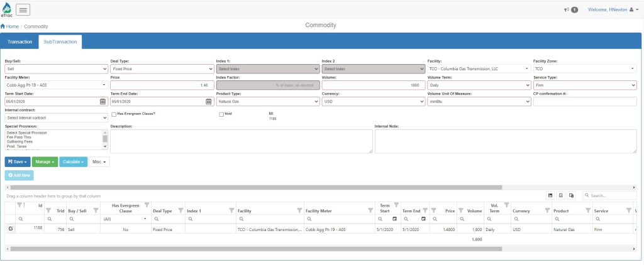Click the Add New button
This screenshot has width=644, height=265.
(x=19, y=175)
